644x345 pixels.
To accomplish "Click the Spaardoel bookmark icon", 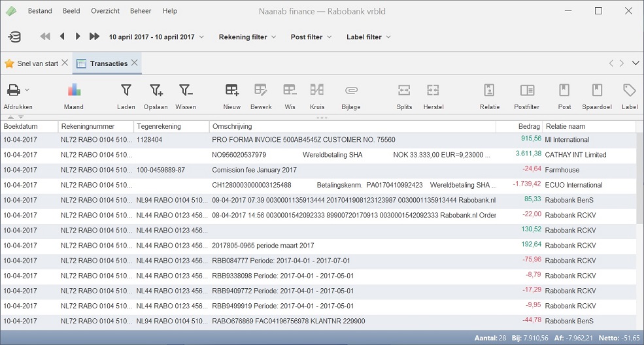I will pos(596,90).
